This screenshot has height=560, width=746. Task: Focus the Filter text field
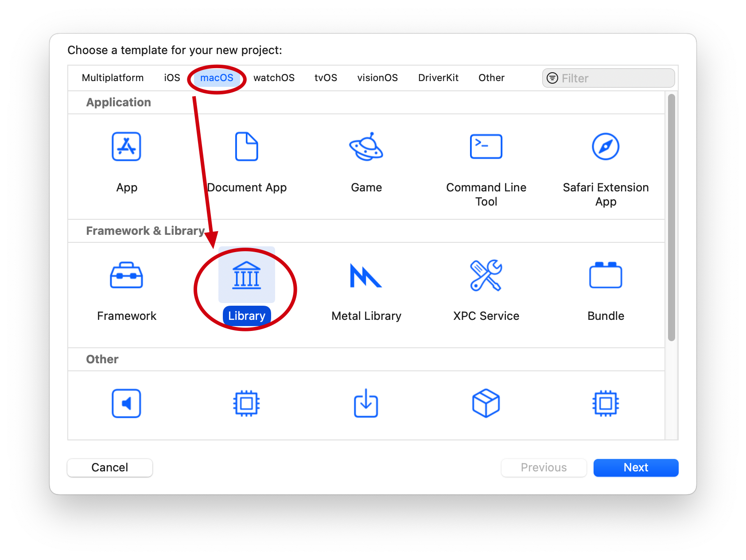(x=608, y=78)
